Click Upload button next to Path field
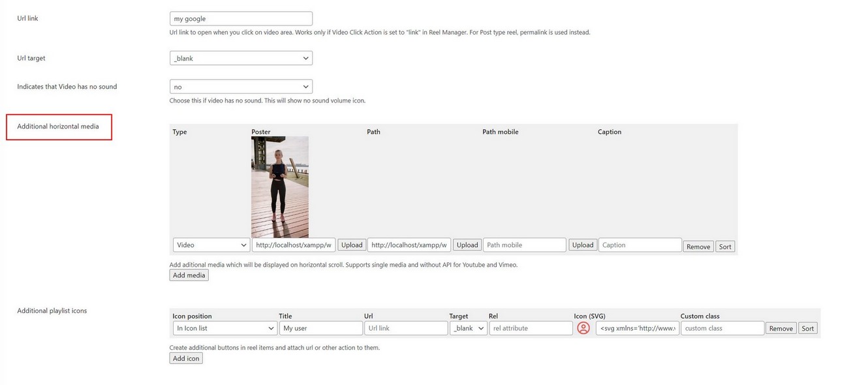This screenshot has height=385, width=868. point(467,245)
